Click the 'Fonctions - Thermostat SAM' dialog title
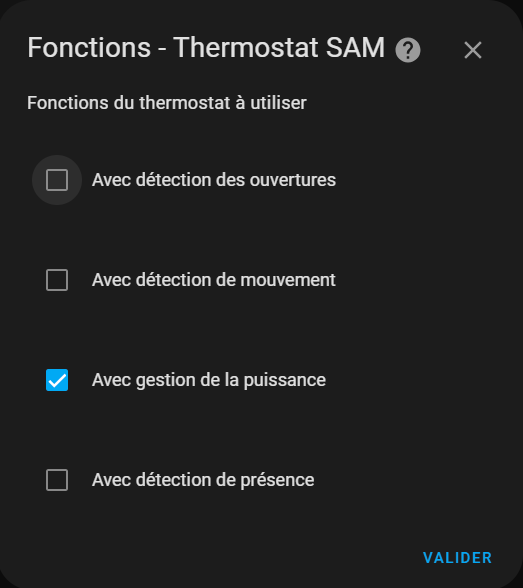The width and height of the screenshot is (523, 588). click(206, 48)
